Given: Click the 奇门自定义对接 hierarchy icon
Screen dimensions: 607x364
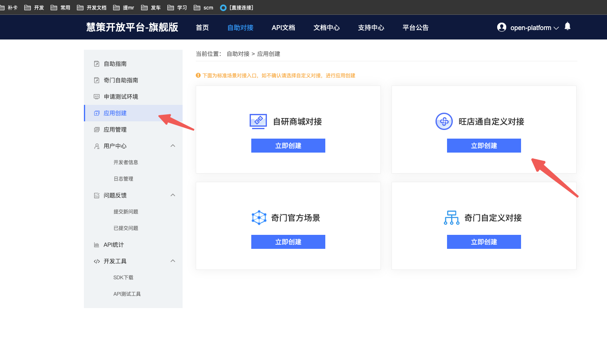Looking at the screenshot, I should point(452,218).
